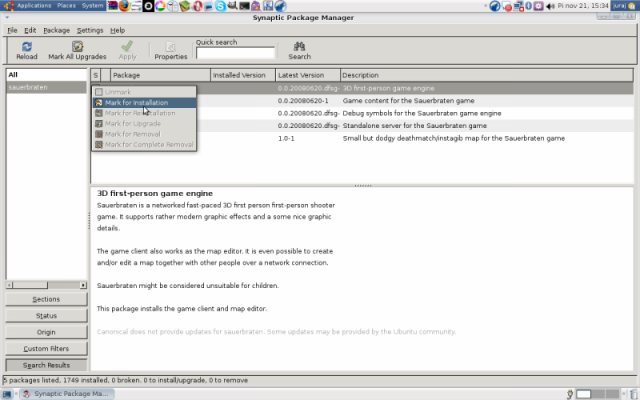Open the Places menu in top panel
640x400 pixels.
click(66, 6)
